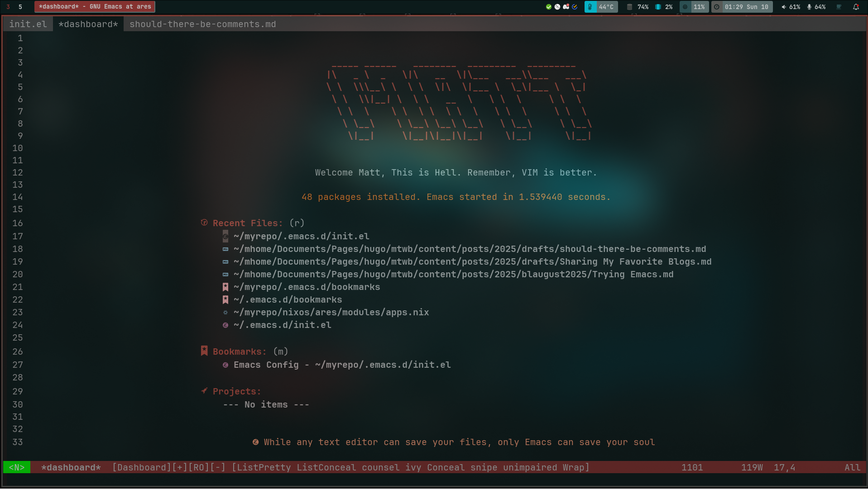Screen dimensions: 868x489
Task: Click the memory chip icon
Action: click(x=658, y=7)
